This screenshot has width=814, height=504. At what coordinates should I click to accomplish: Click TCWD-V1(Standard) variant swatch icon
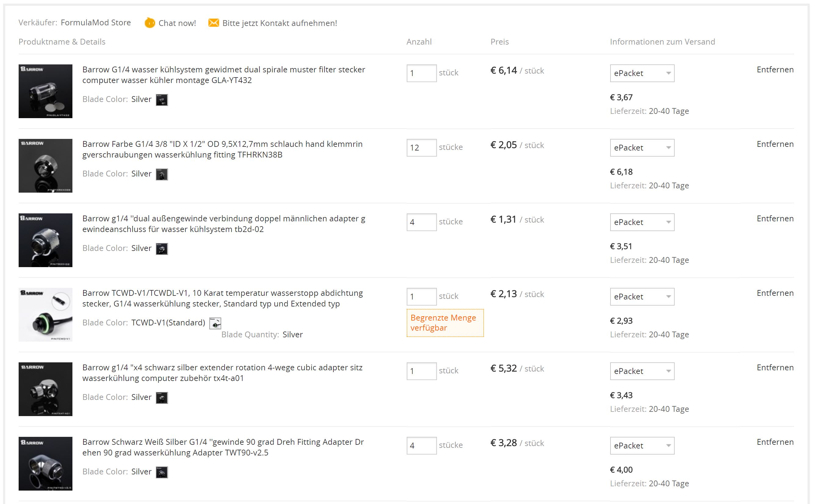pyautogui.click(x=215, y=323)
